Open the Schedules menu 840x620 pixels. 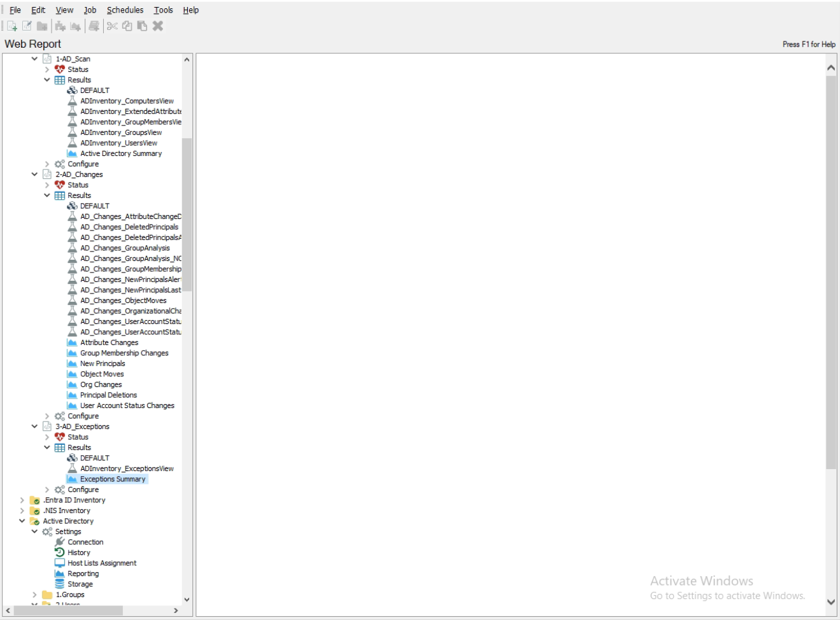pyautogui.click(x=125, y=10)
